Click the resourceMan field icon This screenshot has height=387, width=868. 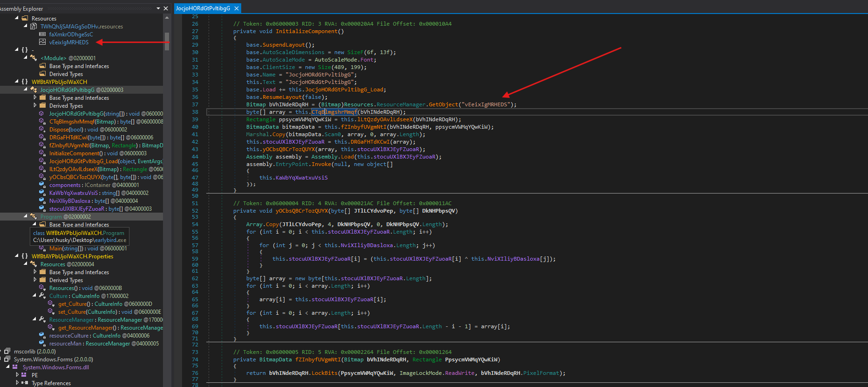coord(42,343)
